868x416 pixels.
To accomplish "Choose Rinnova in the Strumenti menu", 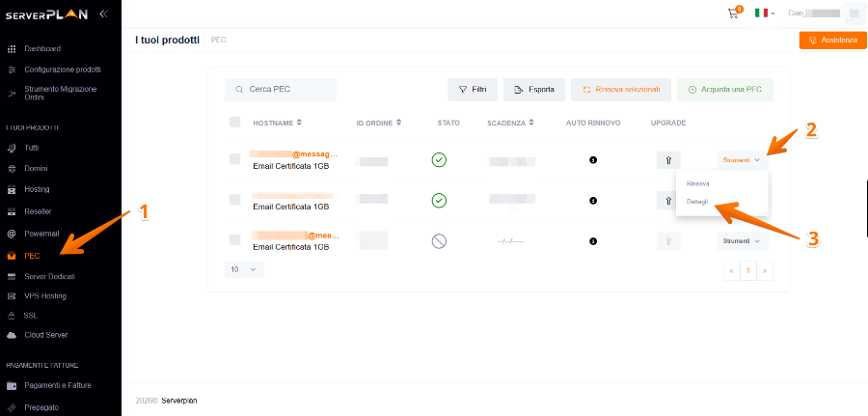I will tap(697, 182).
